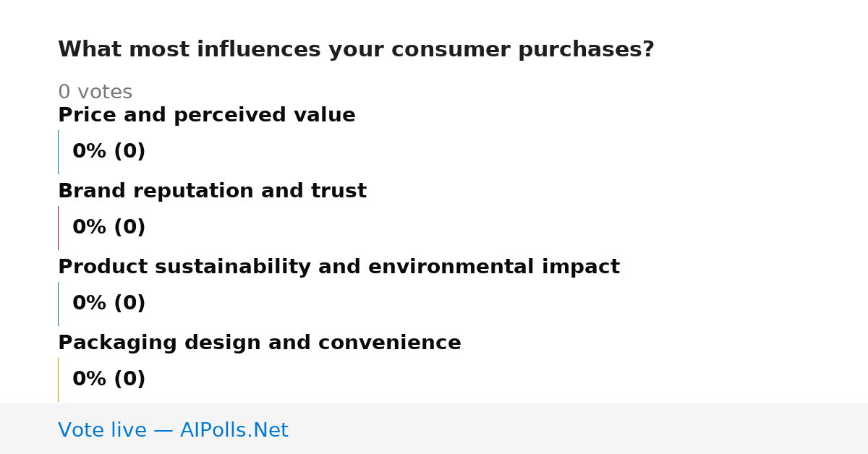Open the 'Vote live — AIPolls.Net' link

tap(173, 431)
